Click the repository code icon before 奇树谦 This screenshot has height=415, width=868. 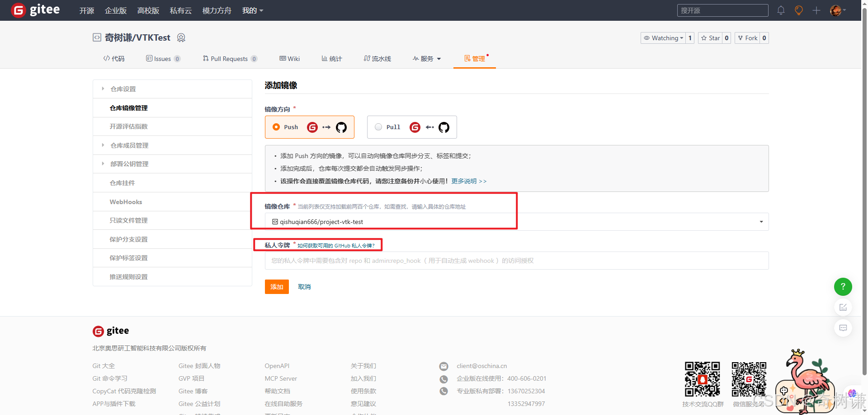97,37
